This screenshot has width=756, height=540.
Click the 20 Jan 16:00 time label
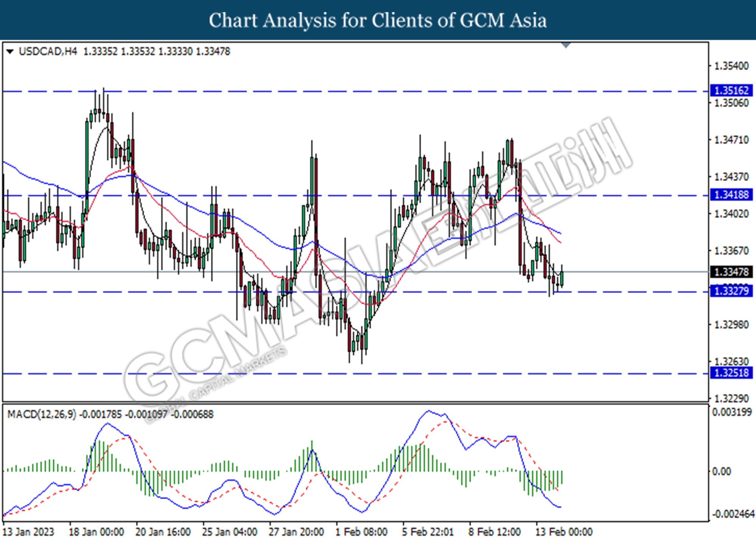coord(163,532)
